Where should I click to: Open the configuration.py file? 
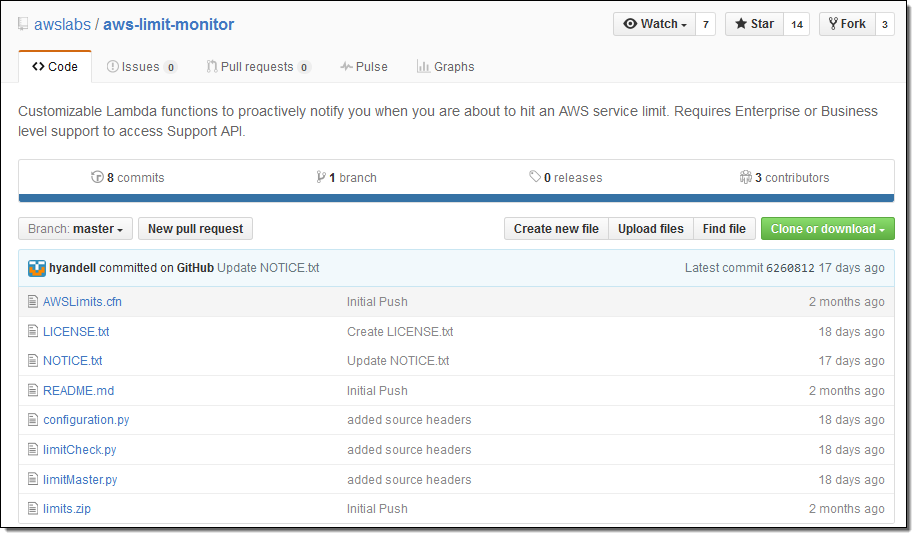click(86, 420)
